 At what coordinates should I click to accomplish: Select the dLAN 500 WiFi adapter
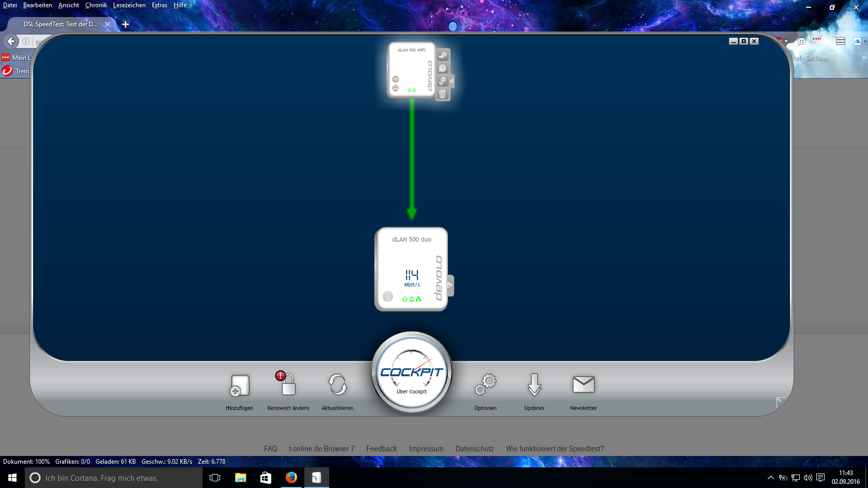tap(412, 70)
